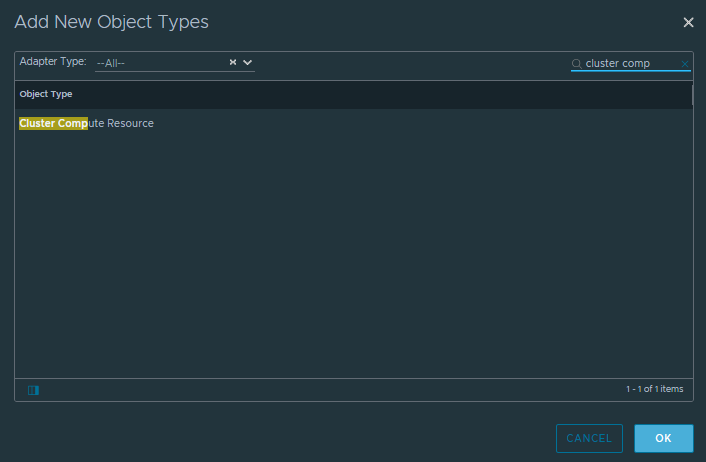
Task: Click the highlighted Cluster Comp match text
Action: [54, 123]
